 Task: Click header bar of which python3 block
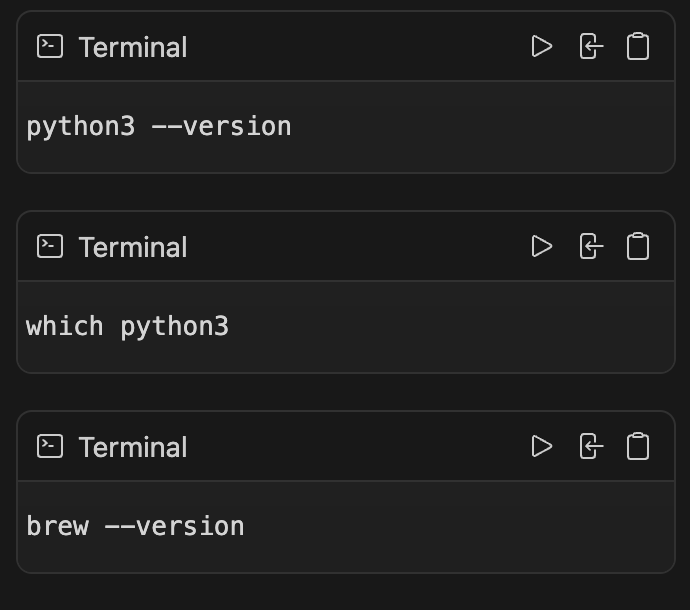(x=345, y=246)
